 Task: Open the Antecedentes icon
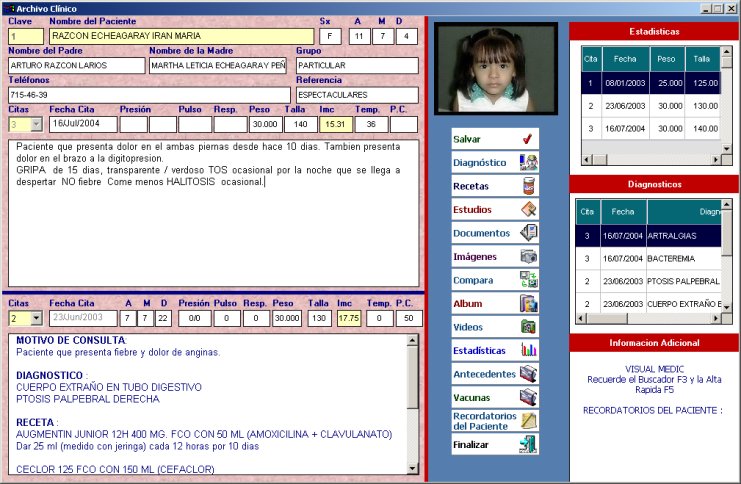tap(528, 374)
